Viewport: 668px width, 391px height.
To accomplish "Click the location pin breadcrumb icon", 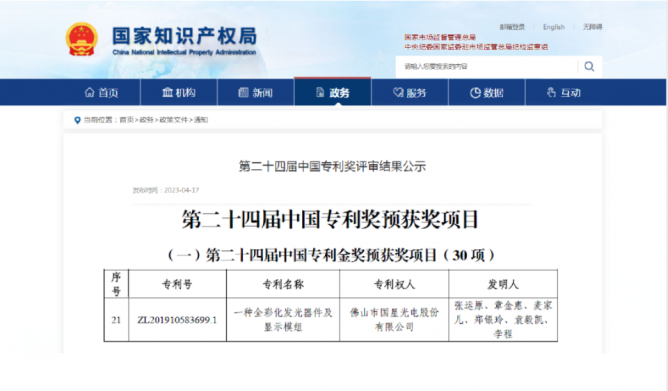I will [77, 120].
